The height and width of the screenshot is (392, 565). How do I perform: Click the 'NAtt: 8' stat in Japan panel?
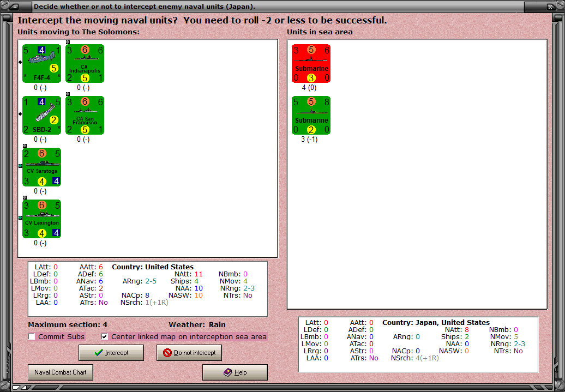click(457, 330)
